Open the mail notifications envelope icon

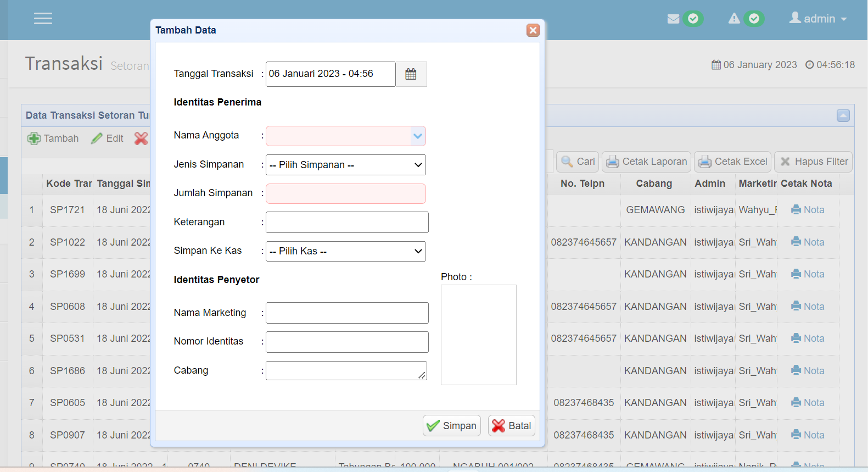[x=673, y=19]
